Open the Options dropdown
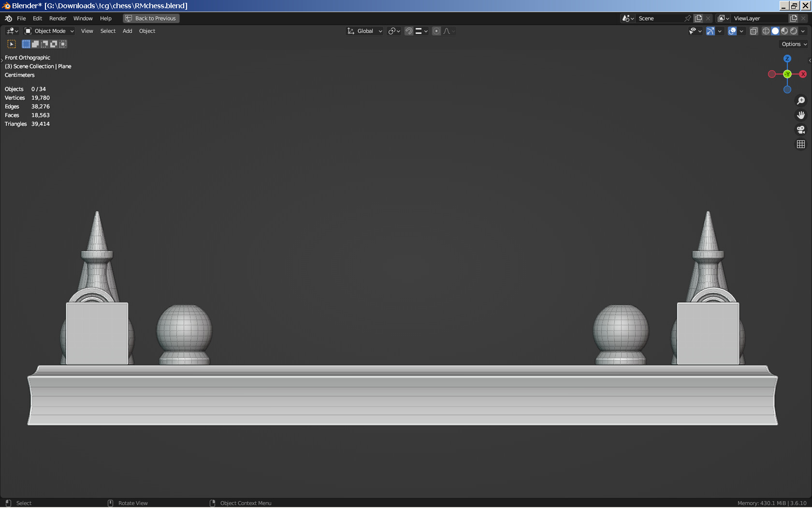The width and height of the screenshot is (812, 508). point(794,44)
